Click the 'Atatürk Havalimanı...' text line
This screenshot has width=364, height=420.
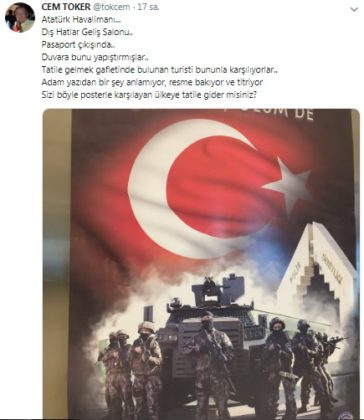pyautogui.click(x=81, y=19)
